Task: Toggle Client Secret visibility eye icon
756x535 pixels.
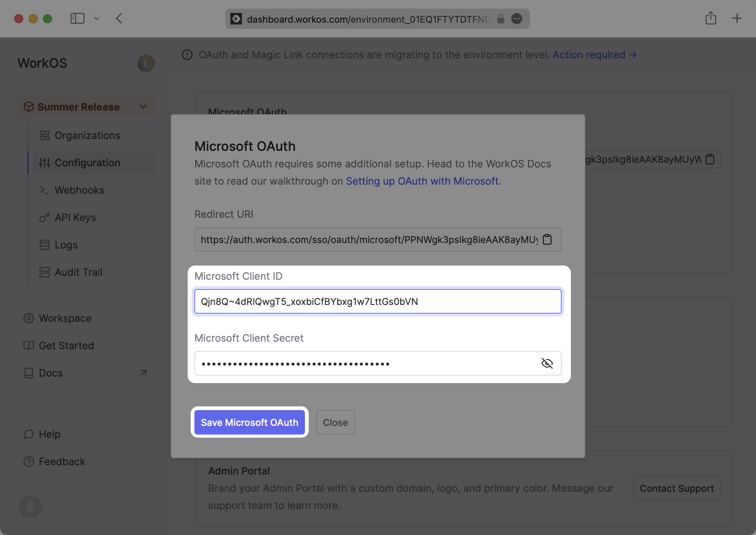Action: click(x=547, y=363)
